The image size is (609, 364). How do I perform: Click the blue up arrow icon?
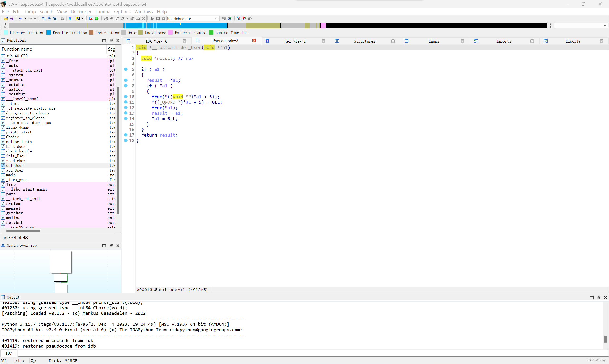(x=70, y=19)
